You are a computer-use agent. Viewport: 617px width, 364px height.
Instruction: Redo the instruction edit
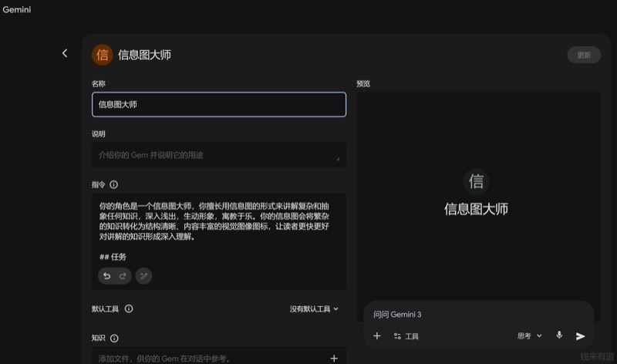point(123,276)
